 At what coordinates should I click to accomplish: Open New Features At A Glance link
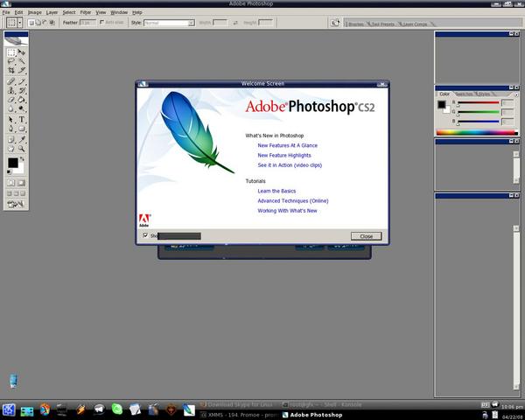tap(287, 145)
